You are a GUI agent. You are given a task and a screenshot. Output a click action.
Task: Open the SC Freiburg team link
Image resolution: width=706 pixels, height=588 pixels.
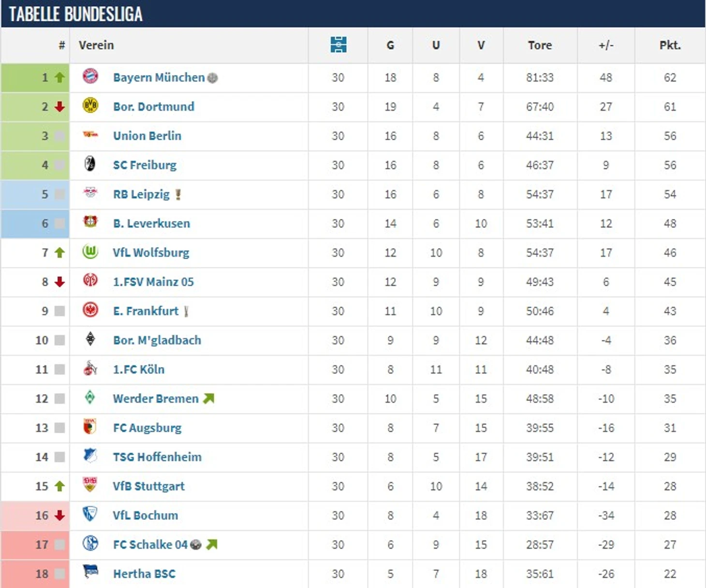click(x=145, y=165)
